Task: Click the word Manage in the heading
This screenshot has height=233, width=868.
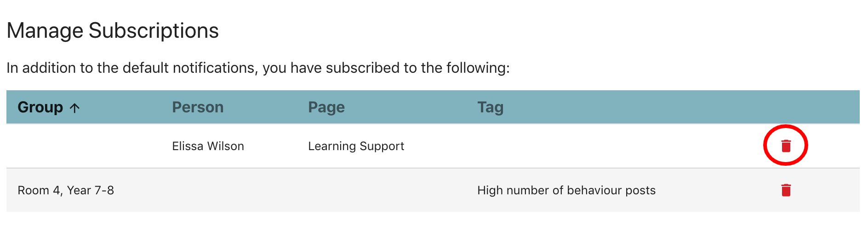Action: pyautogui.click(x=45, y=31)
